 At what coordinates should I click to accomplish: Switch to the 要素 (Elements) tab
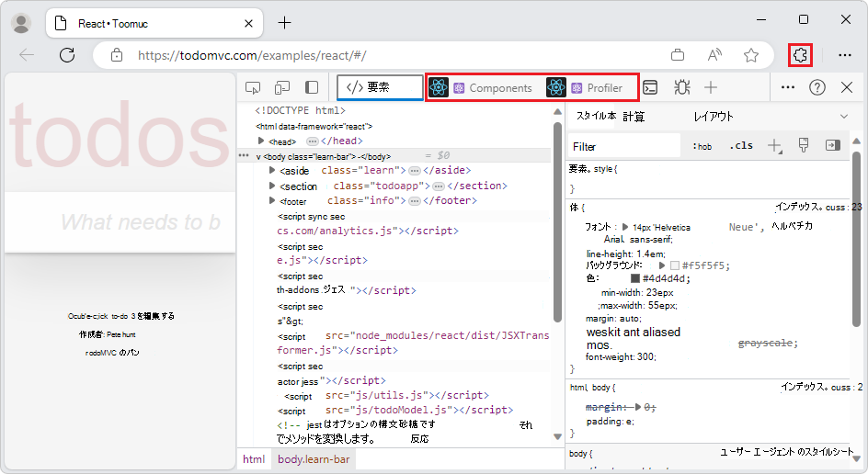tap(380, 87)
